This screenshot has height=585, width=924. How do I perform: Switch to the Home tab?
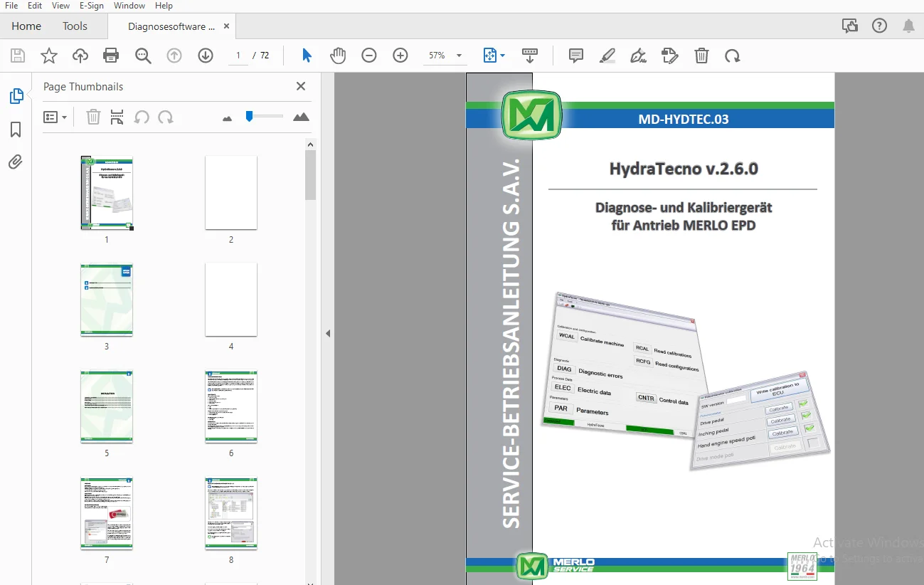[x=26, y=26]
